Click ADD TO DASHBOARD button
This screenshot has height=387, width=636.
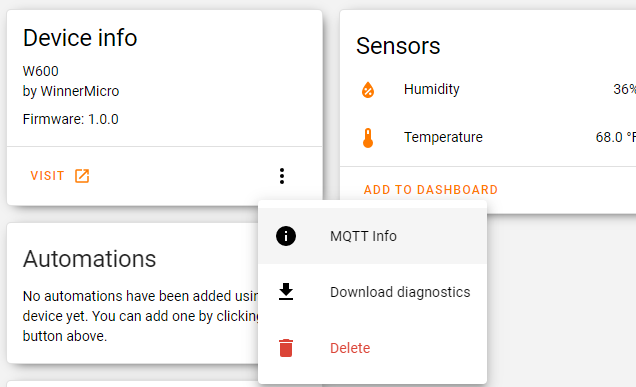point(431,190)
